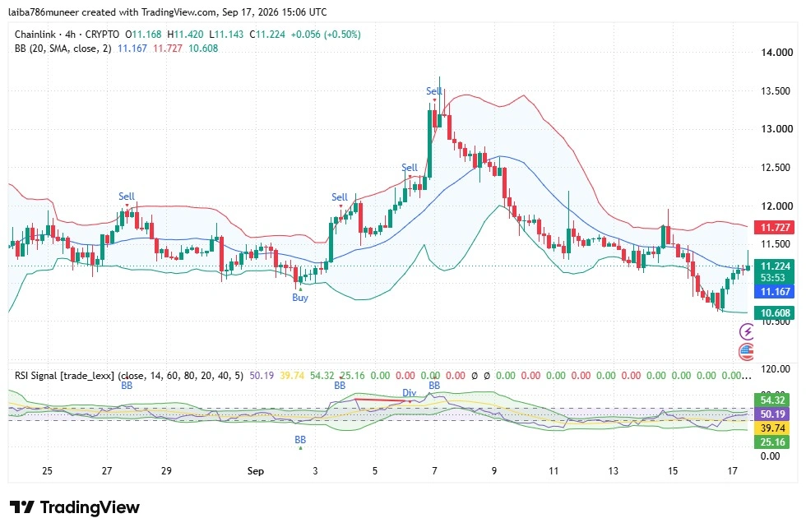Click the 12.500 price axis label

coord(776,168)
